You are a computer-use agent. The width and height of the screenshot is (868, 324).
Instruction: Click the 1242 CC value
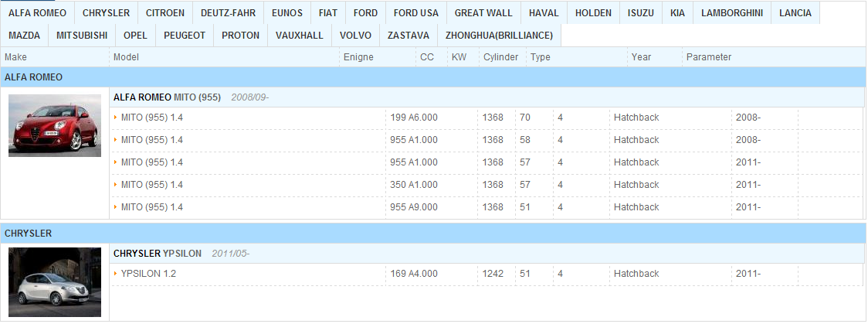[x=493, y=274]
